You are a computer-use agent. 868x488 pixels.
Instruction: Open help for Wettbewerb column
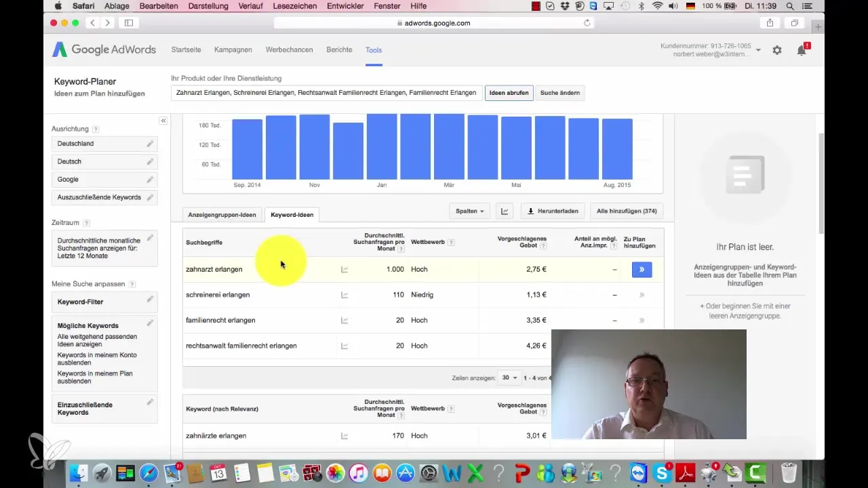[x=451, y=243]
